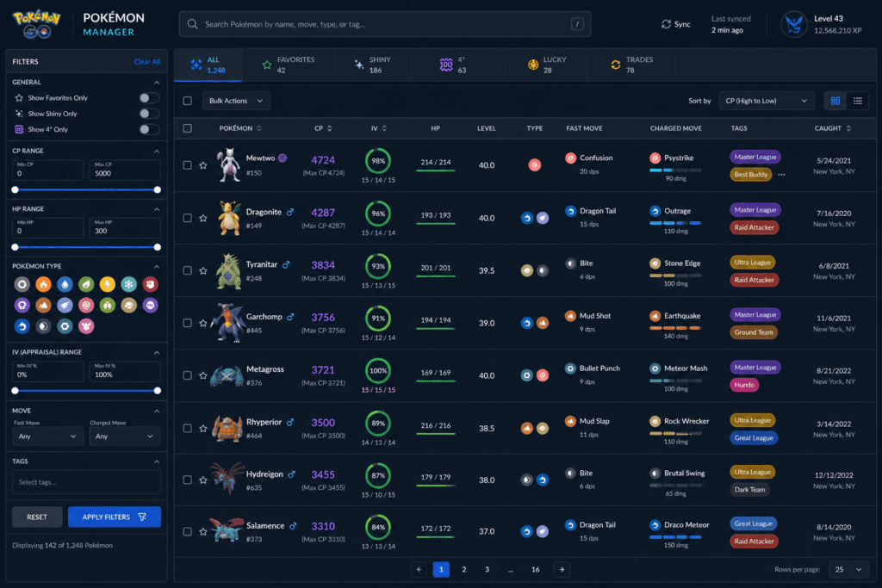This screenshot has height=588, width=882.
Task: Open the Sort by CP dropdown
Action: pos(767,102)
